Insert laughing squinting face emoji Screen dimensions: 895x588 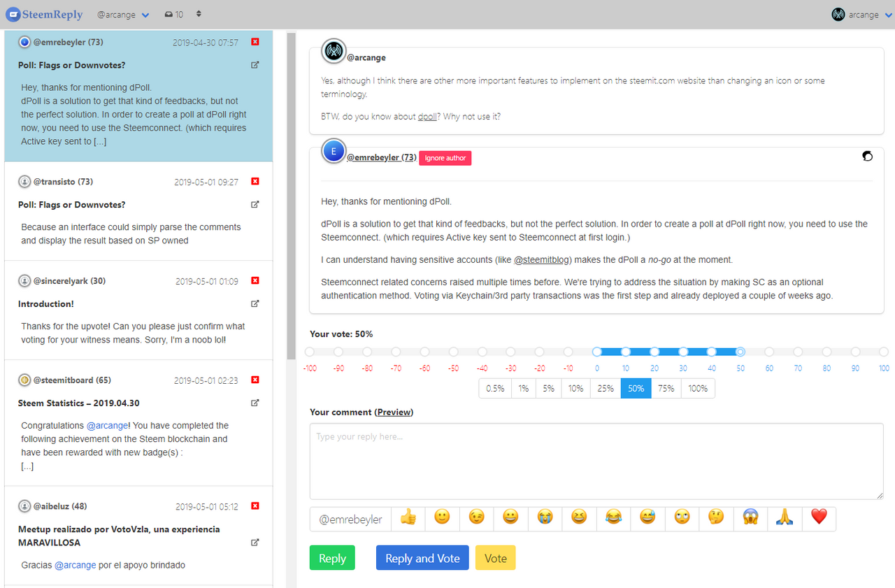[579, 519]
